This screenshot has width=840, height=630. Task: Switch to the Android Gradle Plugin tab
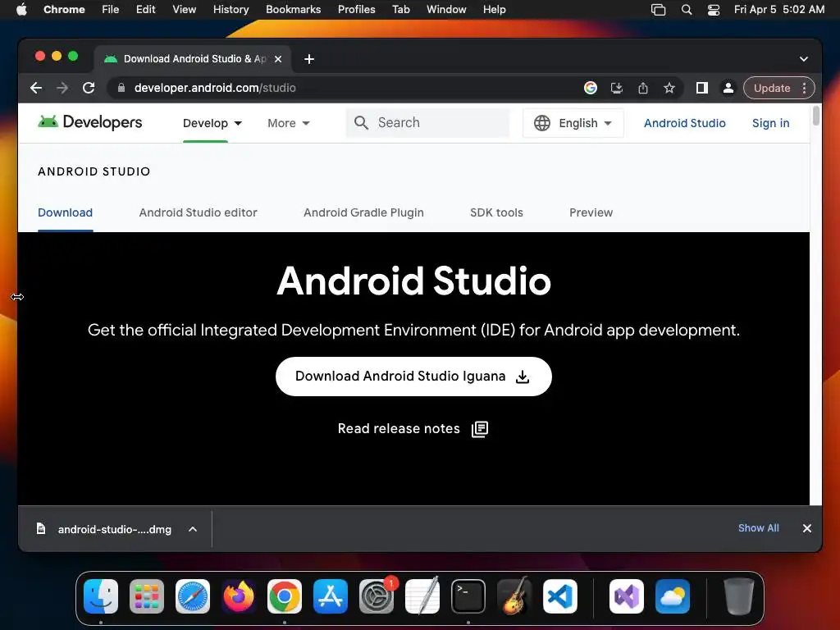[x=363, y=212]
